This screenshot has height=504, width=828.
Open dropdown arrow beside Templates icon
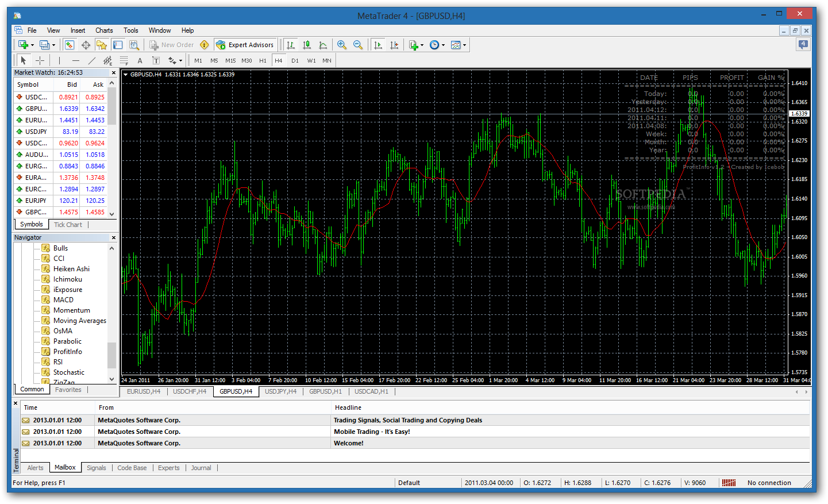[x=464, y=45]
